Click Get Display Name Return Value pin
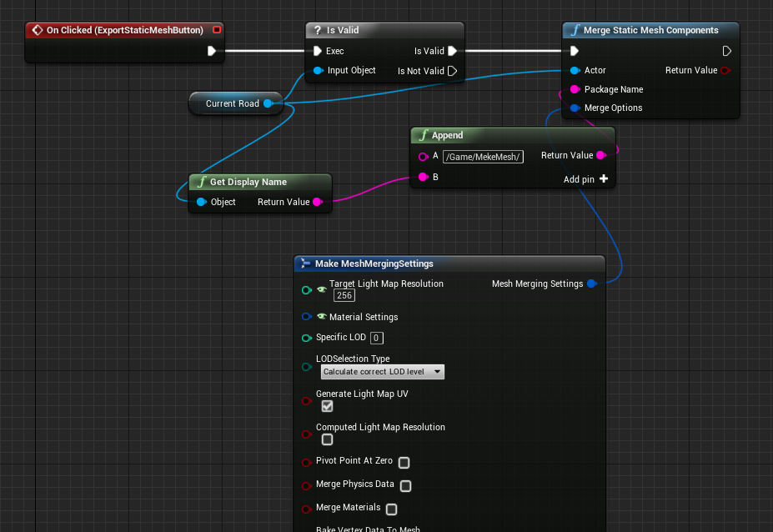Viewport: 773px width, 532px height. (x=317, y=202)
